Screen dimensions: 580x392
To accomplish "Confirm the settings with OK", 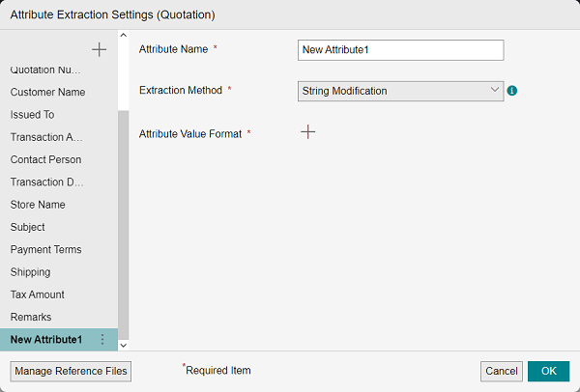I will coord(548,371).
